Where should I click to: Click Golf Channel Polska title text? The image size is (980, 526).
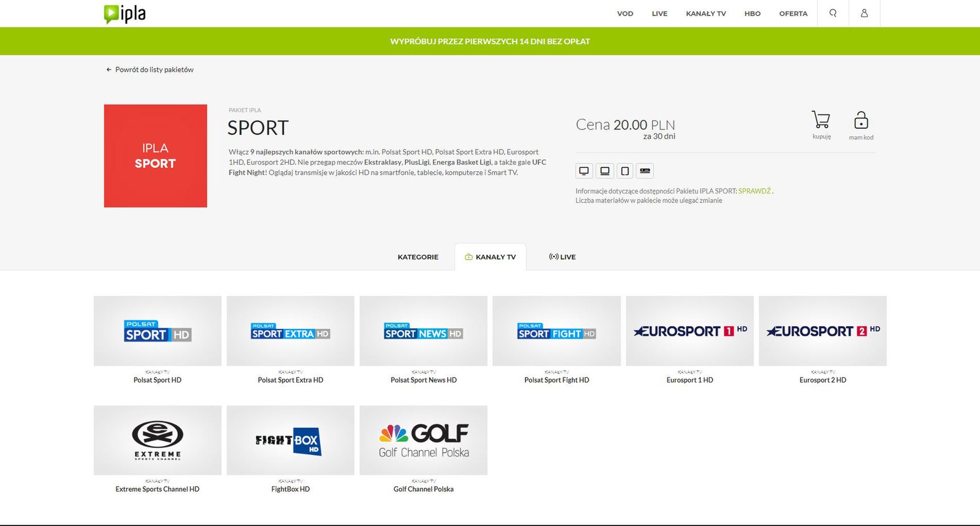tap(423, 489)
